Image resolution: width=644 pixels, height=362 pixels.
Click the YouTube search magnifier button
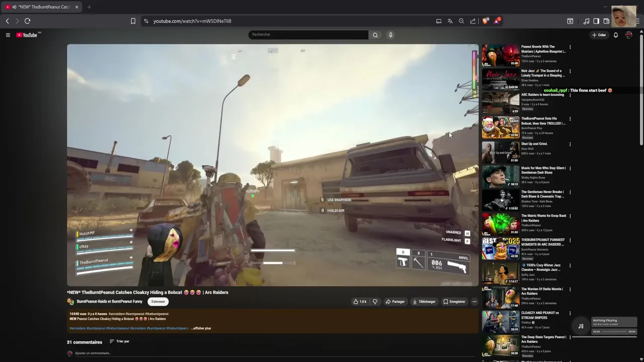coord(375,35)
